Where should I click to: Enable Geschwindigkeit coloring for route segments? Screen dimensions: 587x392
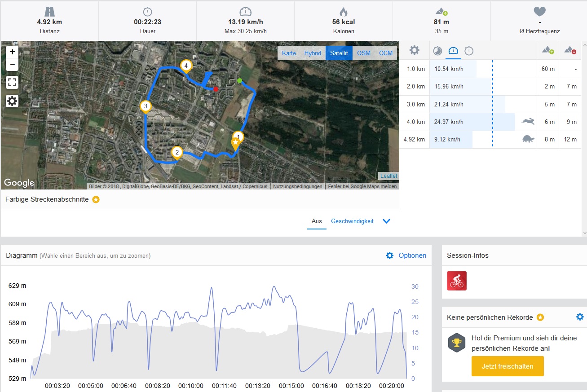352,221
